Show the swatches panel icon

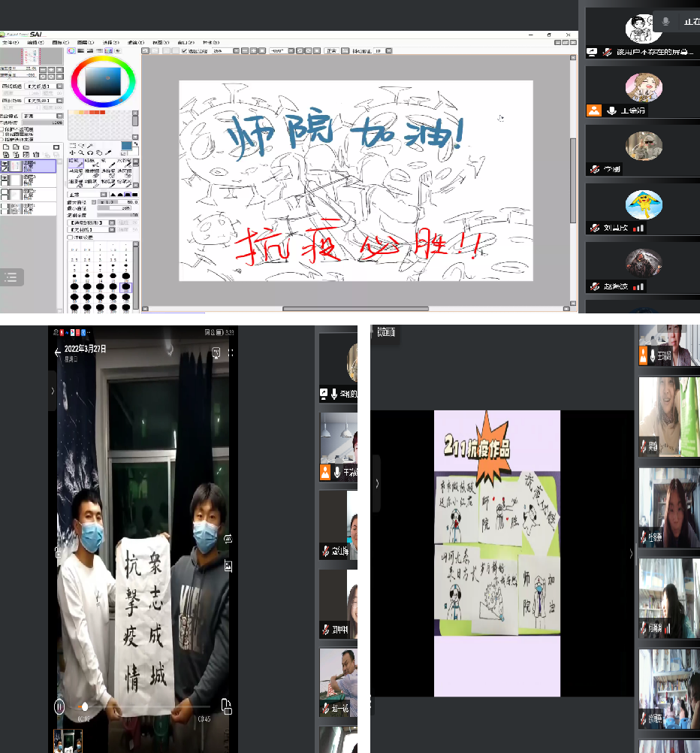pos(108,50)
